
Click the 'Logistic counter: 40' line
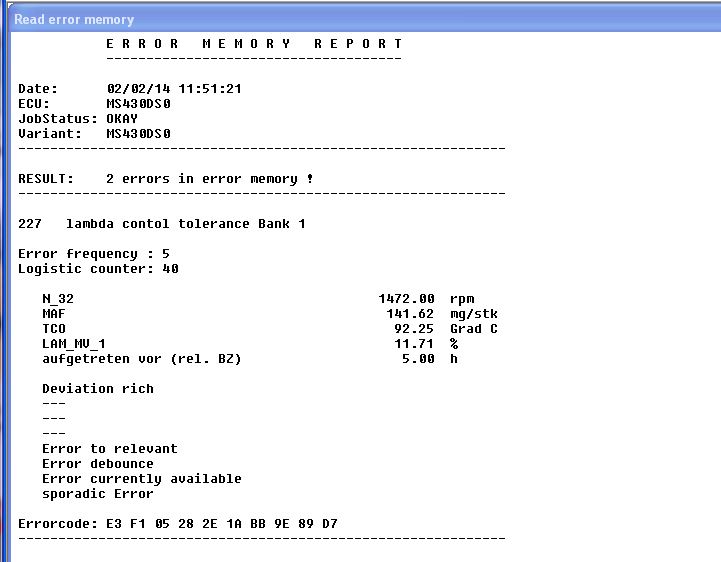coord(98,269)
